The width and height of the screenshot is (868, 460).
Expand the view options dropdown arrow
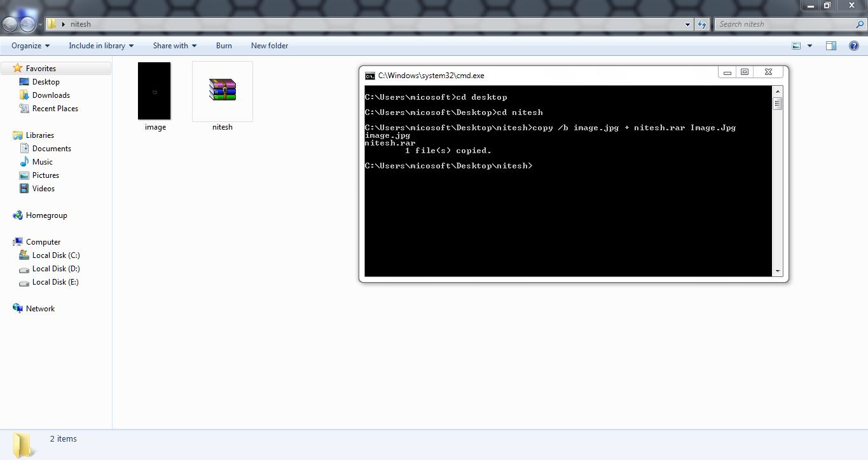click(x=809, y=46)
